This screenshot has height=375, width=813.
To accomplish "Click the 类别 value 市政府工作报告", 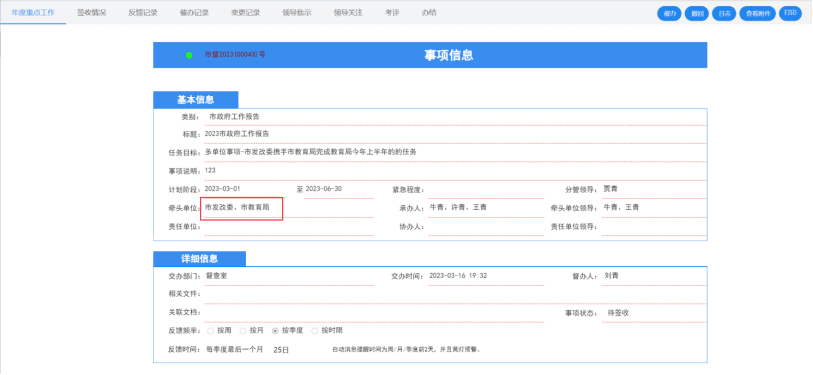I will coord(234,117).
